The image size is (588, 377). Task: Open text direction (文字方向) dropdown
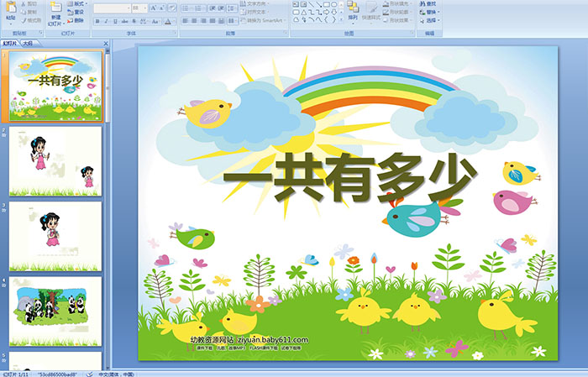[x=255, y=3]
